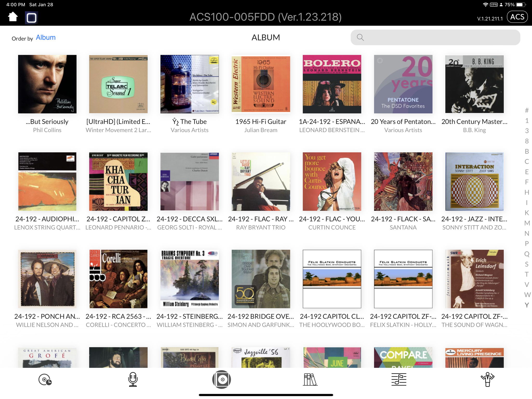
Task: Open Erich Leinsdorf Wagner album cover
Action: [474, 279]
